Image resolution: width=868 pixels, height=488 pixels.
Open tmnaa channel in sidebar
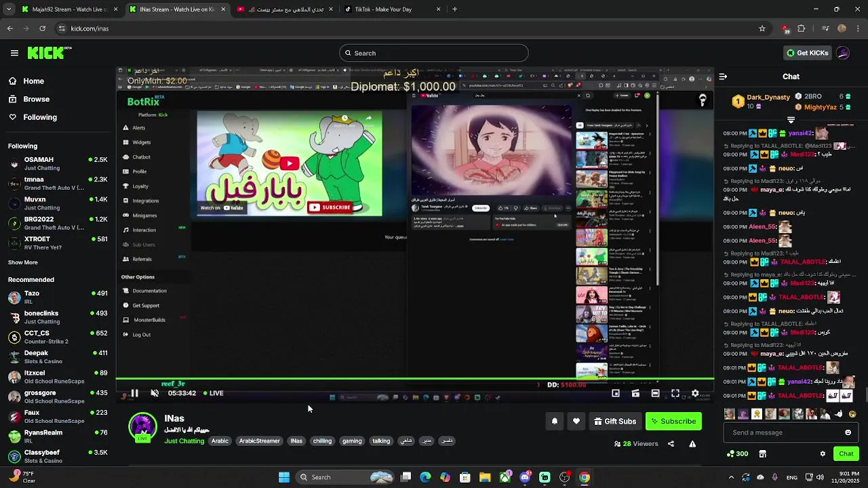(58, 183)
